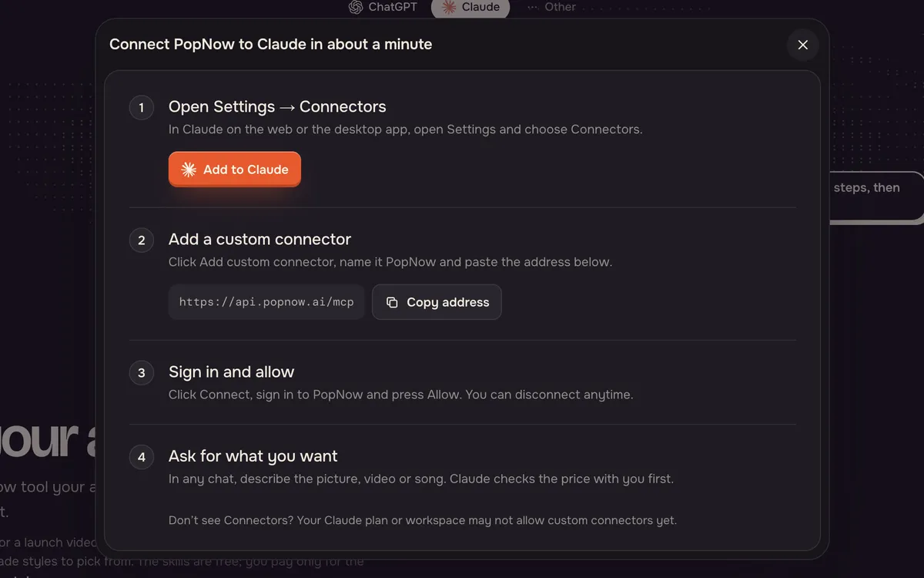Copy the PopNow MCP address

437,302
